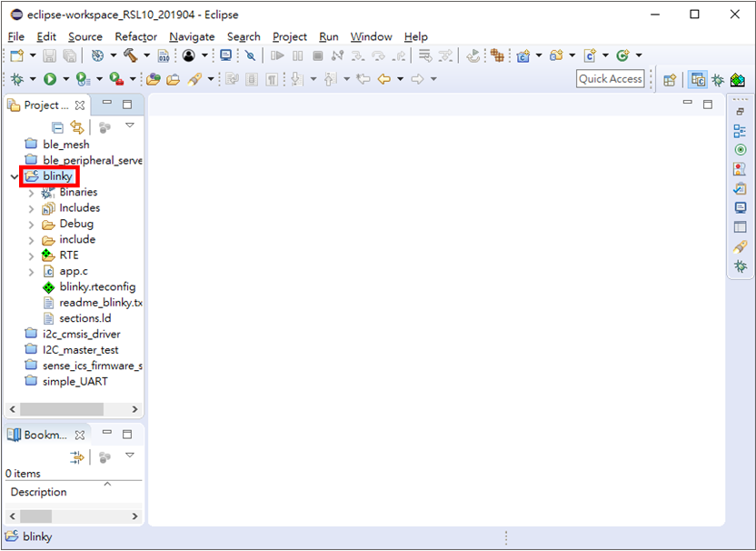Screen dimensions: 756x551
Task: Switch to the C/C++ perspective
Action: click(x=698, y=79)
